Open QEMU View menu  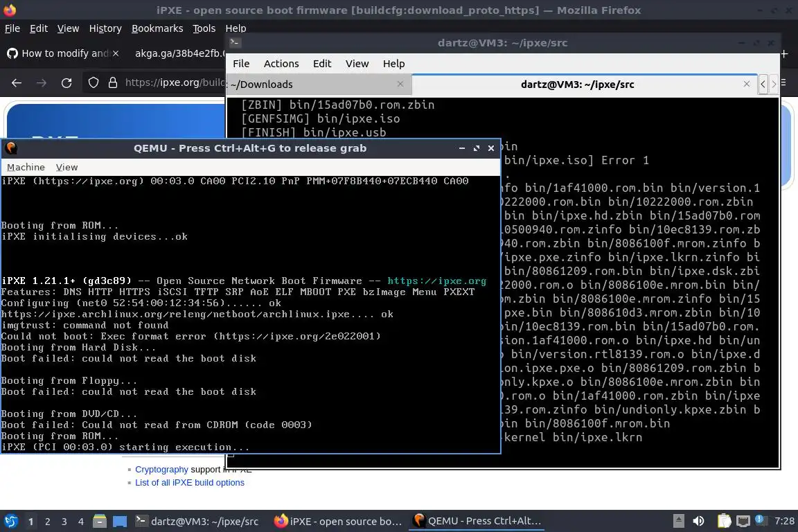tap(66, 167)
